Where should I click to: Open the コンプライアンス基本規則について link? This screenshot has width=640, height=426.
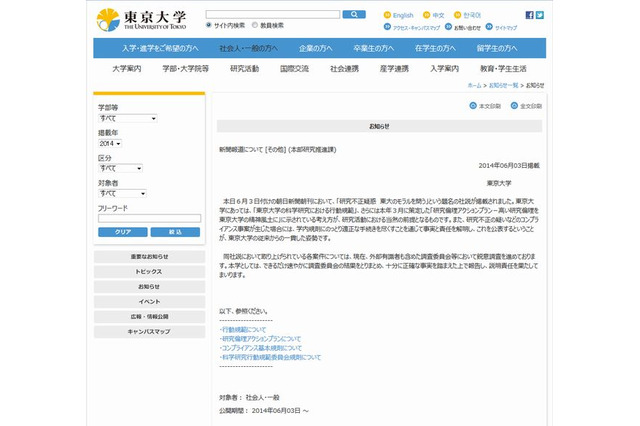click(x=261, y=348)
